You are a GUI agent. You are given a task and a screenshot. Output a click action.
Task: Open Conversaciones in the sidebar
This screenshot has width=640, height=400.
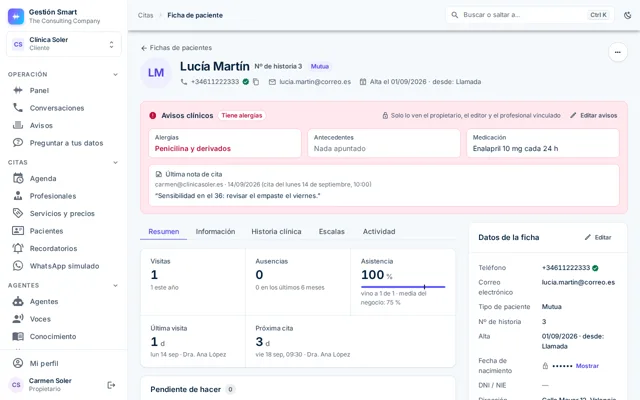tap(63, 108)
